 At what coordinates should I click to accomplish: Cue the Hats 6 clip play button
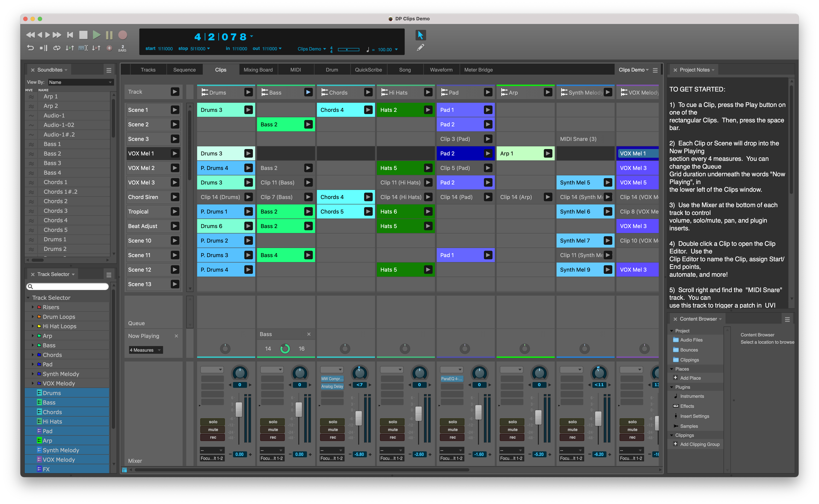point(428,211)
